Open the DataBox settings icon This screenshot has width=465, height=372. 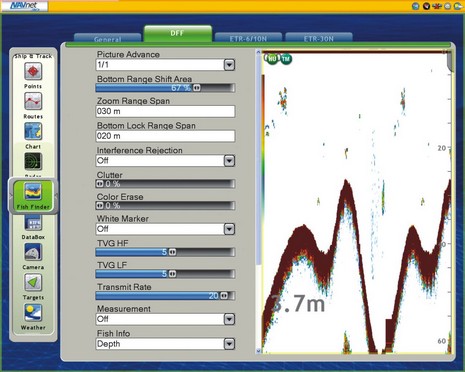pos(33,223)
